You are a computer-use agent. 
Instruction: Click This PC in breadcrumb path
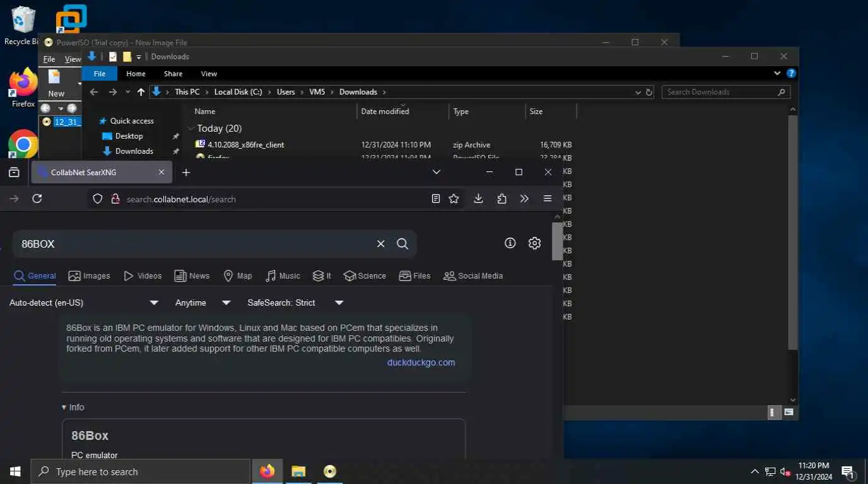[x=187, y=92]
